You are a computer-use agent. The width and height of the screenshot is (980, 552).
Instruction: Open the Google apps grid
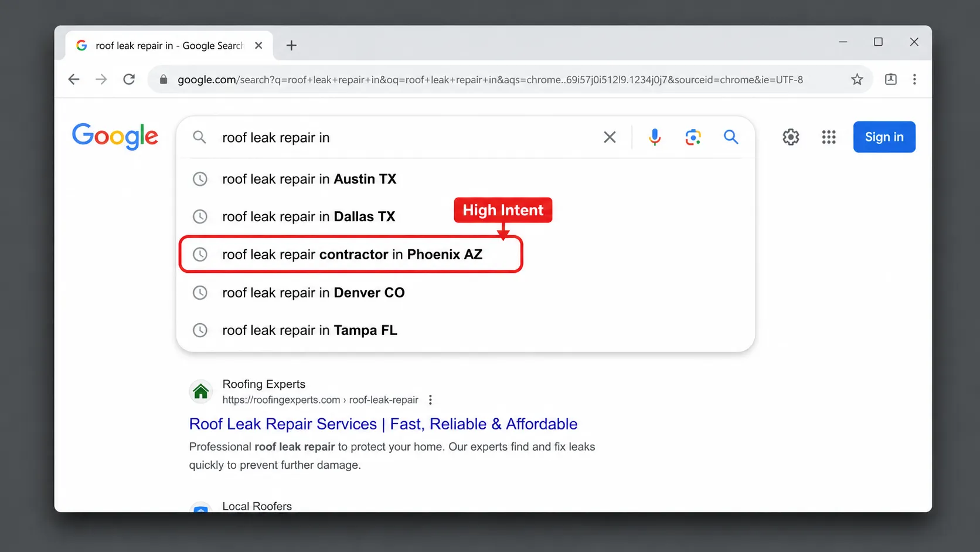click(829, 137)
